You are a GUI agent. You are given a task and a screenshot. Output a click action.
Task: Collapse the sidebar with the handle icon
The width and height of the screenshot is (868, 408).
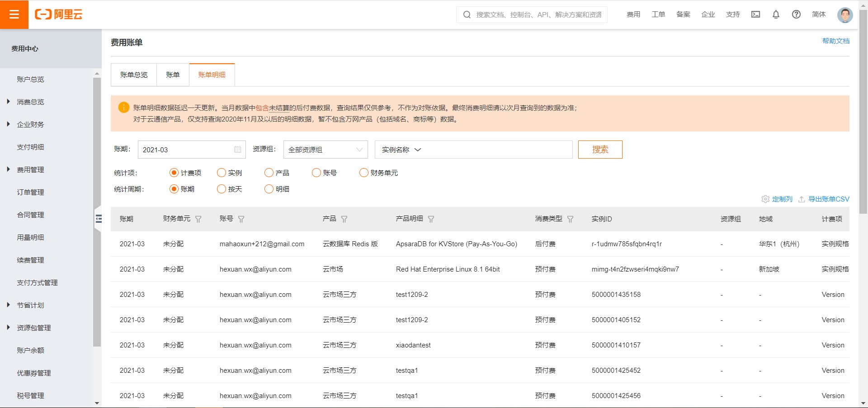(98, 219)
